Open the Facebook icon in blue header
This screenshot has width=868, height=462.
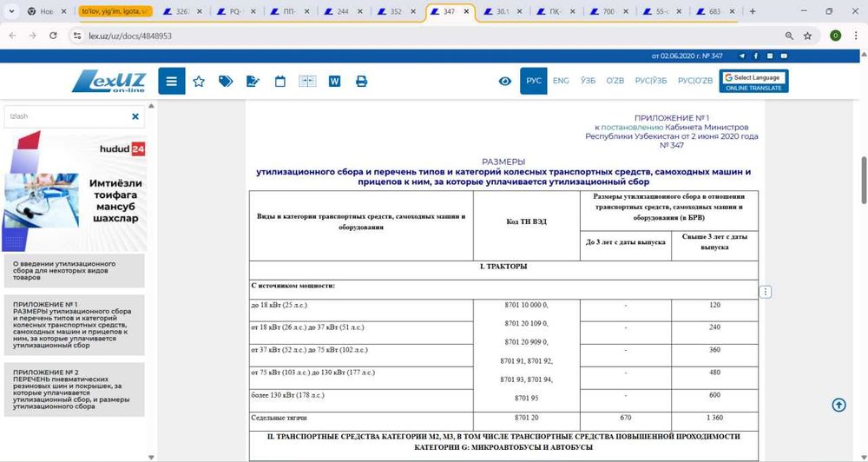tap(756, 56)
